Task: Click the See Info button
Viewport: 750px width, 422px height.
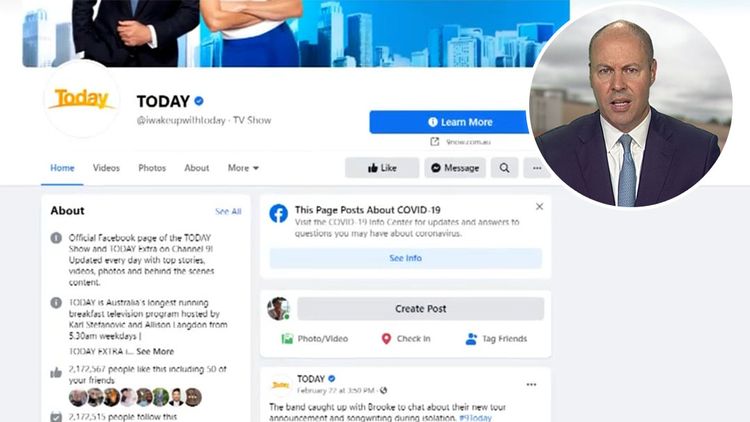Action: (x=405, y=258)
